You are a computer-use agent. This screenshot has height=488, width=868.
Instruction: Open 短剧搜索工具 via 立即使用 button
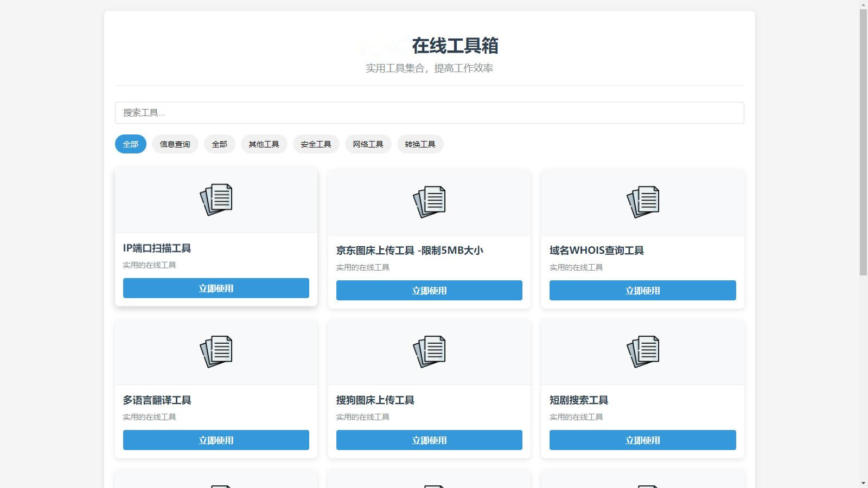pos(642,440)
